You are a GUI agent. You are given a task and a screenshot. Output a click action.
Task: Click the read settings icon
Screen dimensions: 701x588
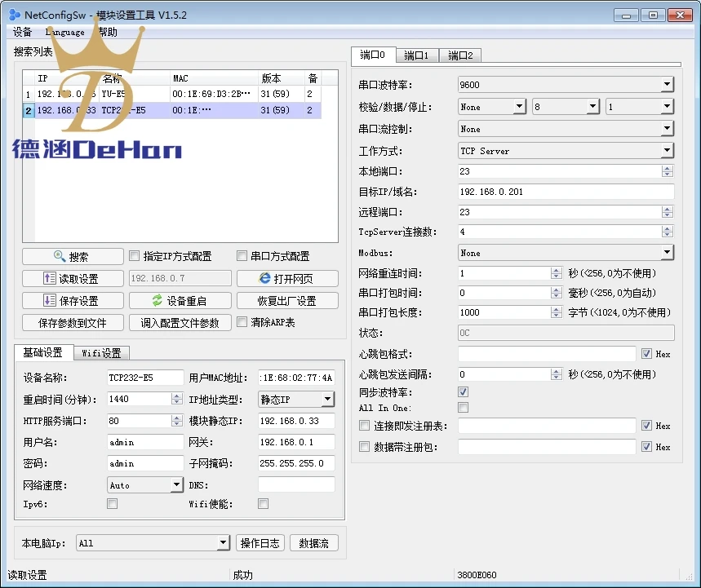pyautogui.click(x=49, y=278)
